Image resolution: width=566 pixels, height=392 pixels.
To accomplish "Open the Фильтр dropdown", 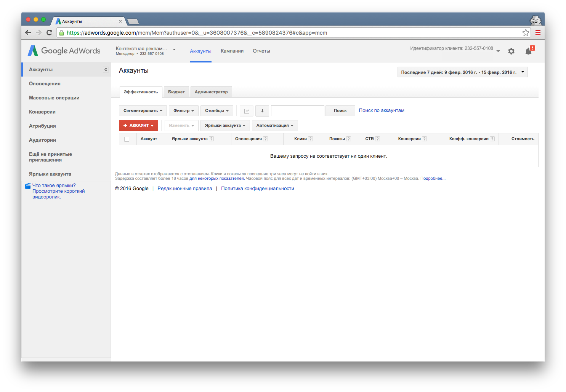I will click(x=183, y=111).
